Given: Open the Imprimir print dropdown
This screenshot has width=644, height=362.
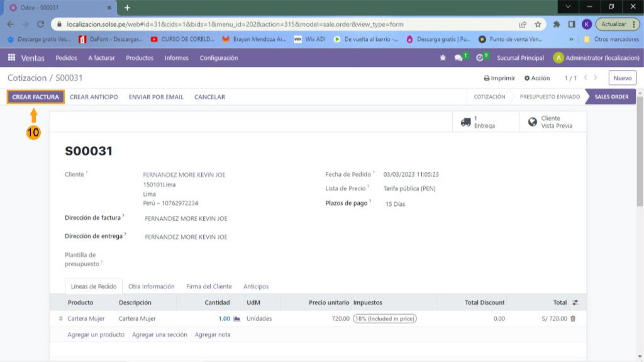Looking at the screenshot, I should coord(499,78).
